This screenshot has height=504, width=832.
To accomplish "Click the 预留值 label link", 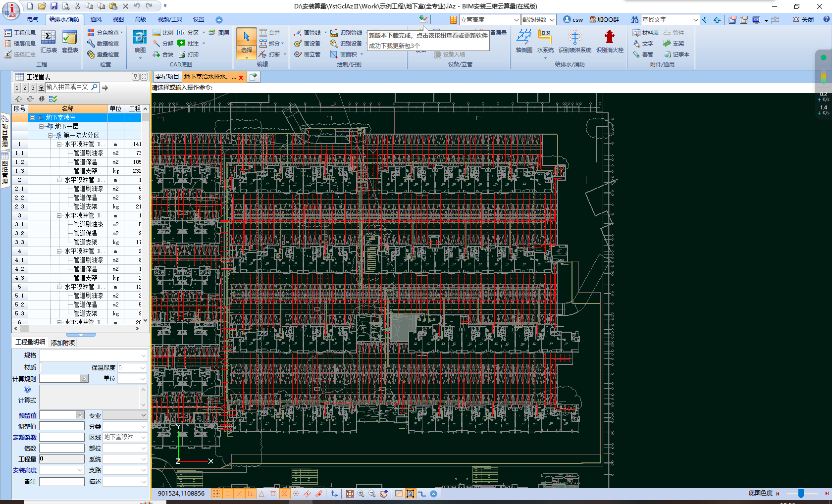I will (28, 416).
